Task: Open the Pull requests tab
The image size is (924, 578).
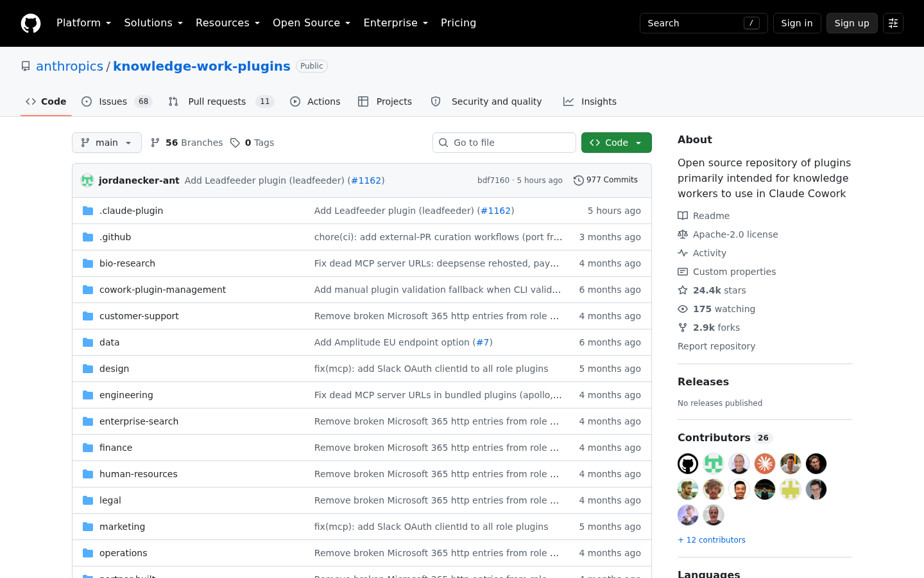Action: click(x=221, y=101)
